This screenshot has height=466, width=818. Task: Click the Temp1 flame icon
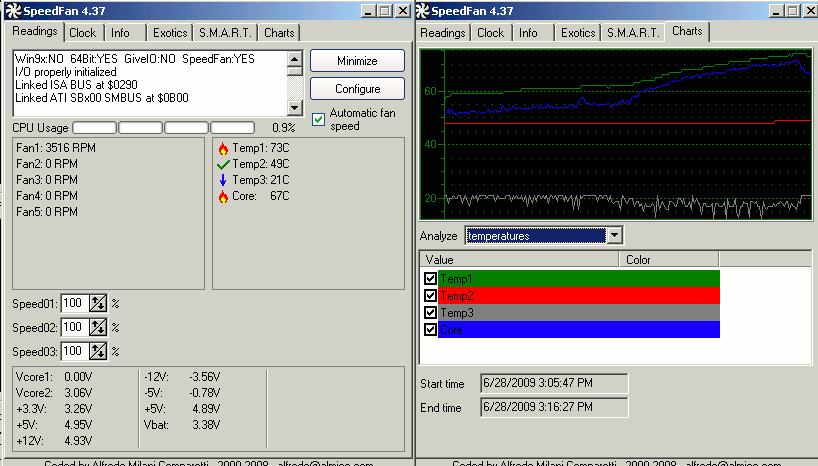(x=223, y=149)
